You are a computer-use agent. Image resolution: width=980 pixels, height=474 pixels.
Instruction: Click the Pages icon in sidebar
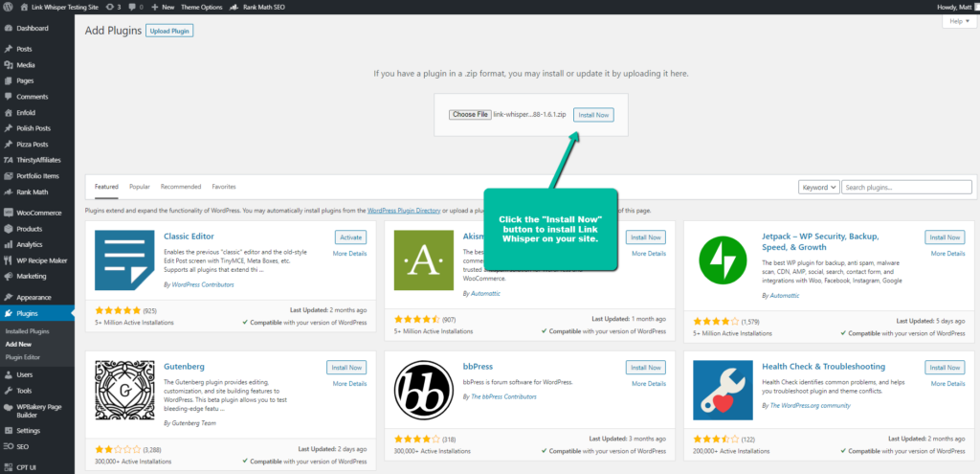(x=8, y=80)
